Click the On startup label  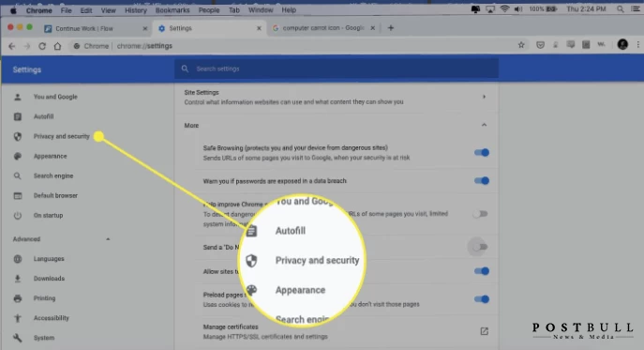48,216
